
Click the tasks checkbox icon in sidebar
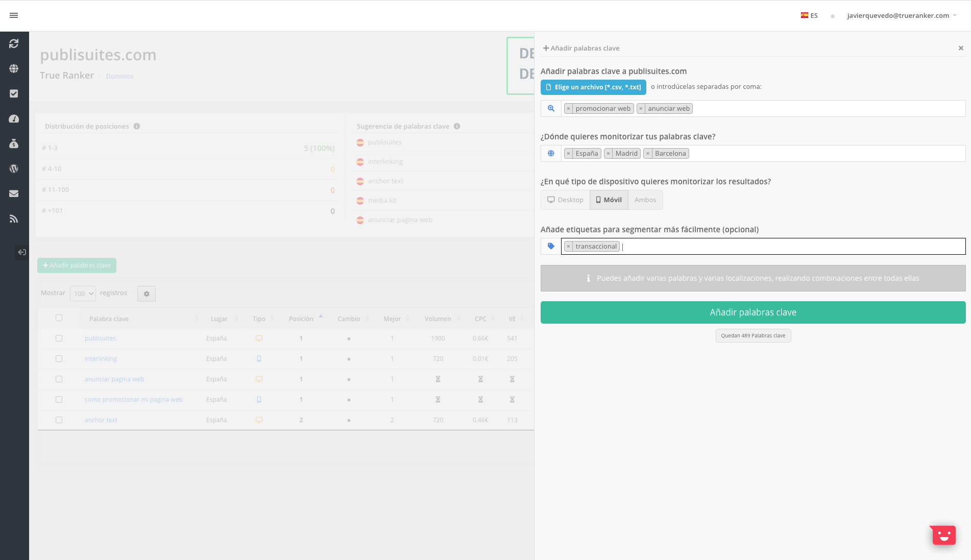(x=14, y=93)
